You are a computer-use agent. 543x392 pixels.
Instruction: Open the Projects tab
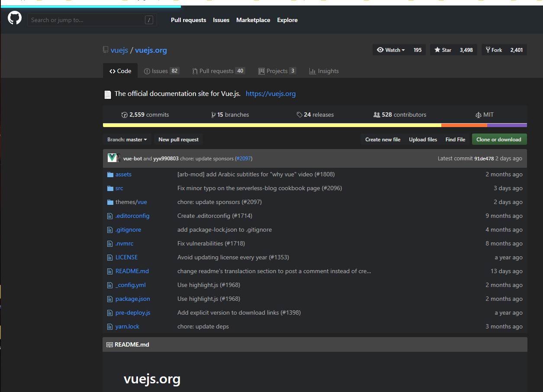pos(277,71)
